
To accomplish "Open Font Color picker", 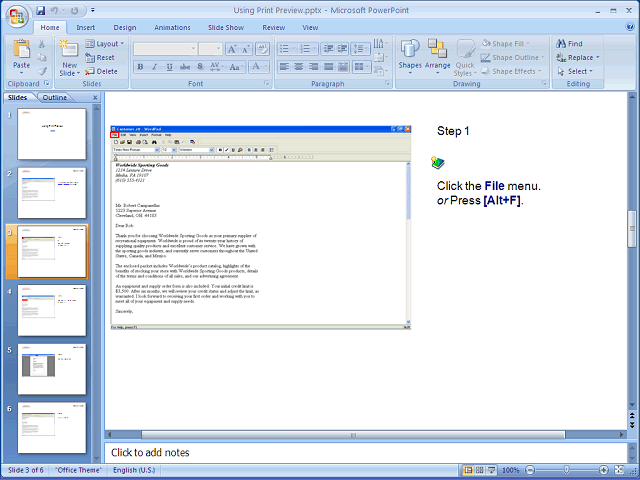I will (x=259, y=67).
